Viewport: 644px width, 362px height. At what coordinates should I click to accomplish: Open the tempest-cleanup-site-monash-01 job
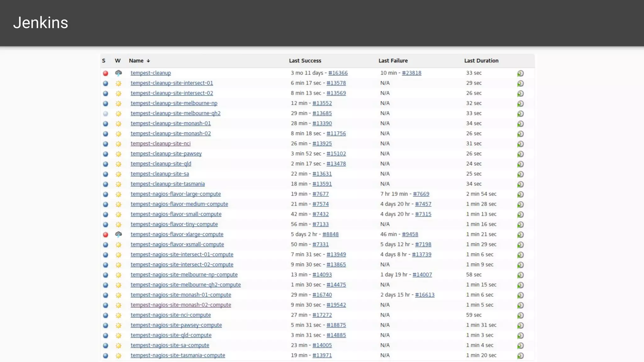click(170, 123)
